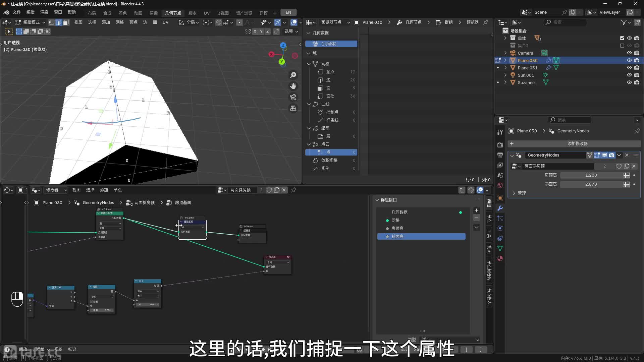Viewport: 644px width, 362px height.
Task: Click the fake user shield for 两面斜房顶 modifier group
Action: pyautogui.click(x=619, y=166)
